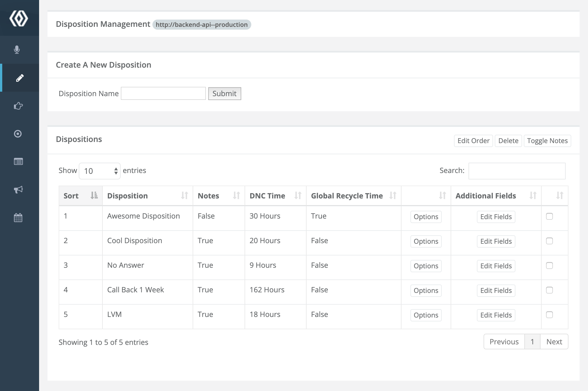Go to Next page
Screen dimensions: 588x391
click(x=554, y=342)
